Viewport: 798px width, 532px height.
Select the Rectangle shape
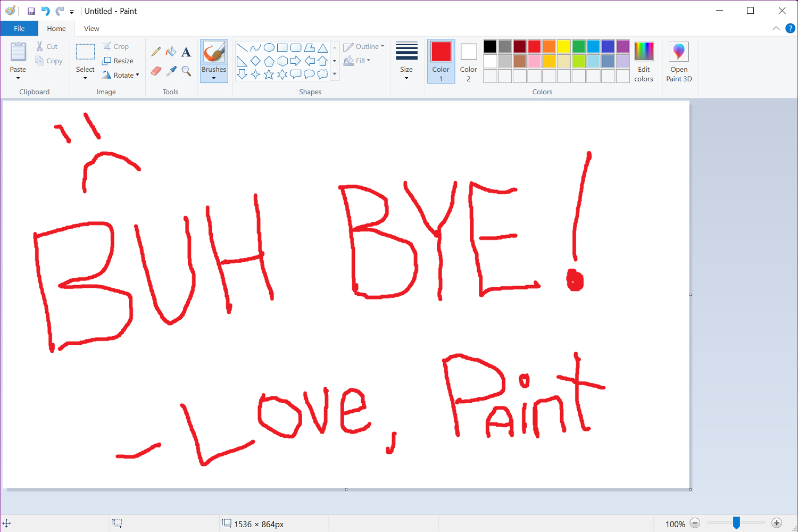pyautogui.click(x=282, y=48)
